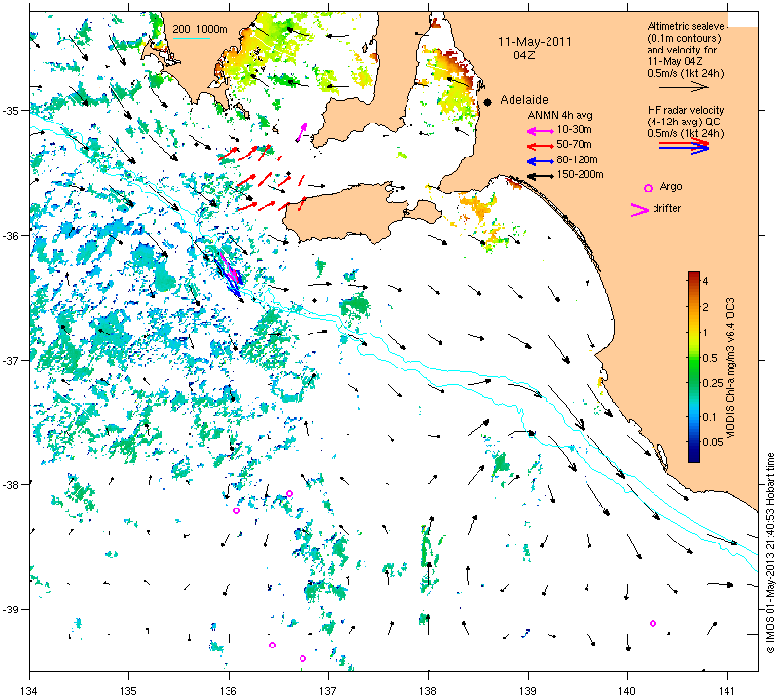Click the '80-120m' depth label

(577, 159)
